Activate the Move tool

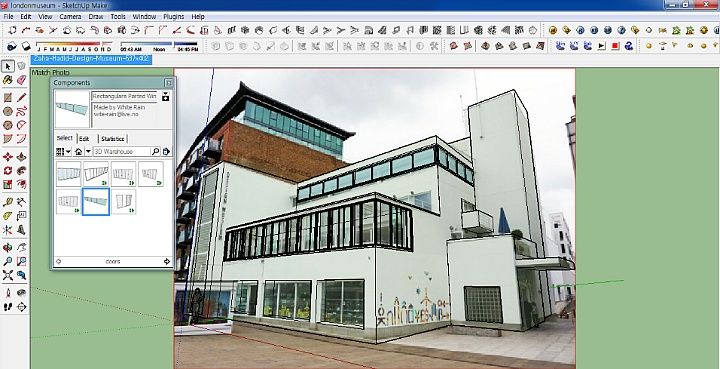tap(8, 157)
